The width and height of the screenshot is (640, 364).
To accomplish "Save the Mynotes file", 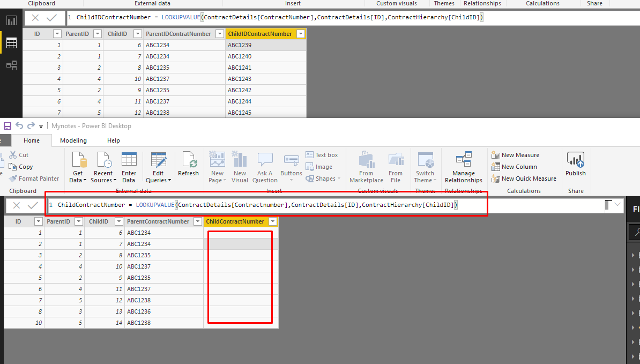I will click(8, 126).
